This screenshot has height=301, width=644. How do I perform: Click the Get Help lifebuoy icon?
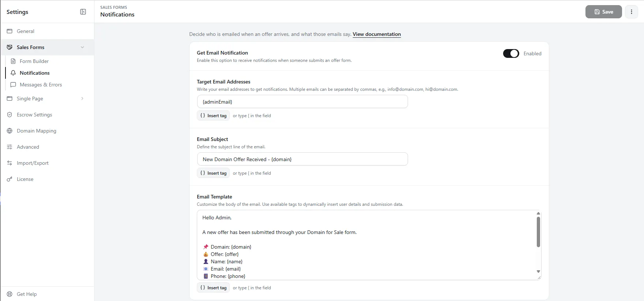click(10, 294)
